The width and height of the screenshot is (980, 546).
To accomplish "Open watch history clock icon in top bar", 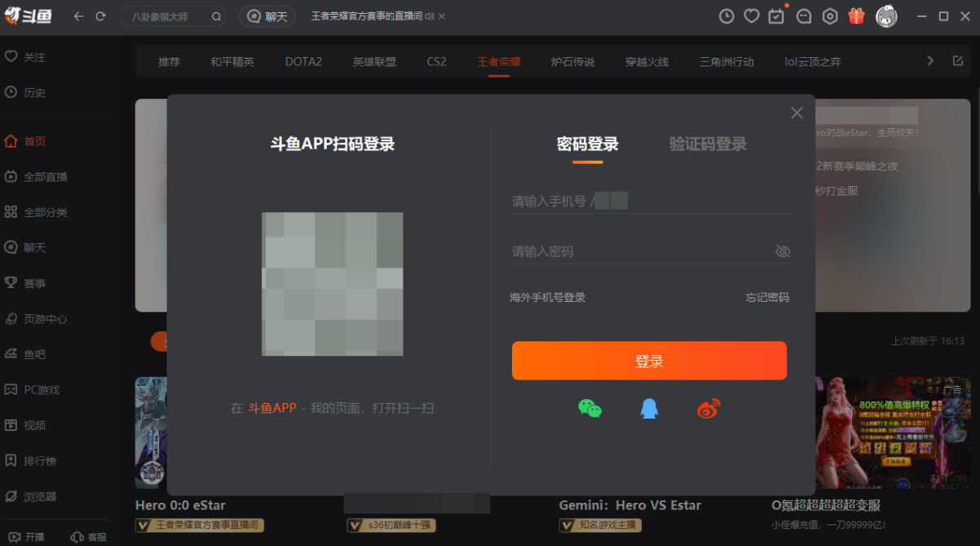I will [726, 16].
